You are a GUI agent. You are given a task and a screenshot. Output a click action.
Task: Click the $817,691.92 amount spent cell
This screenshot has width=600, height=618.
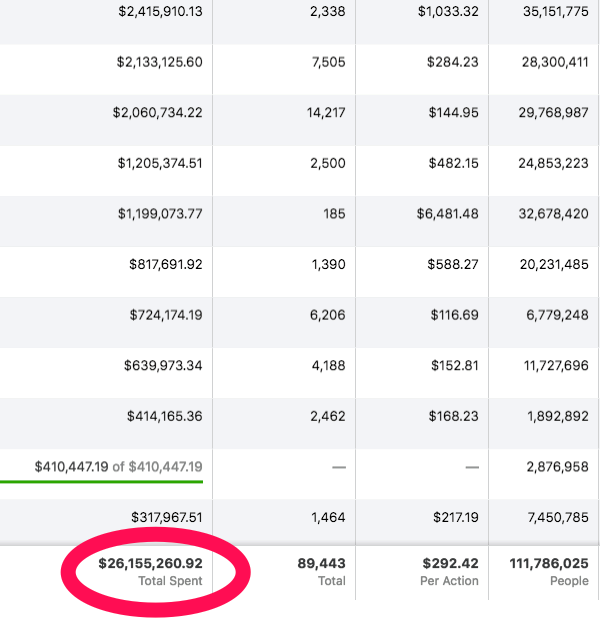click(165, 265)
